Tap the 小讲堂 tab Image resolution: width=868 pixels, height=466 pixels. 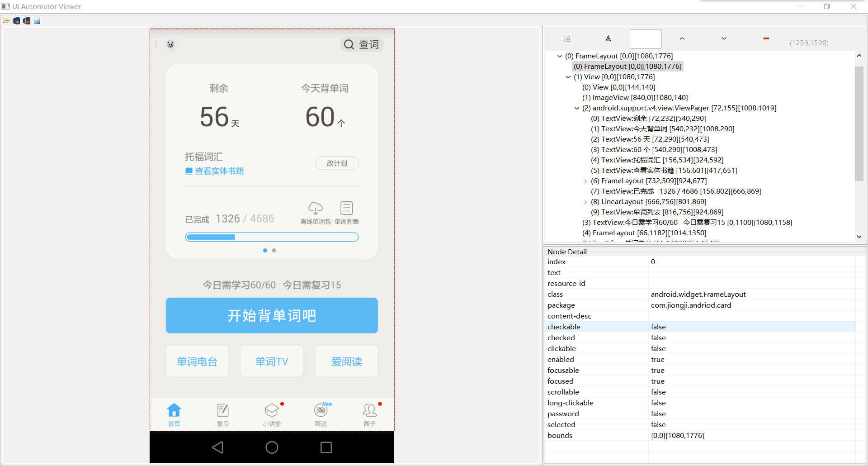(x=272, y=414)
